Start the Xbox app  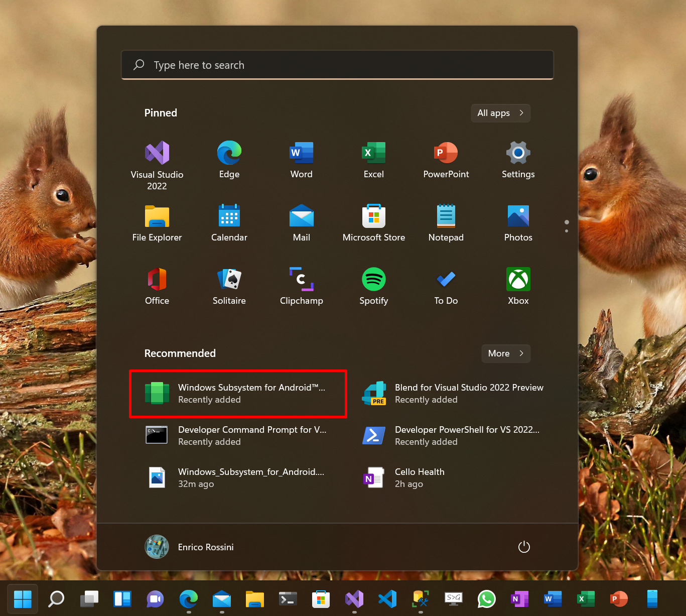(518, 286)
